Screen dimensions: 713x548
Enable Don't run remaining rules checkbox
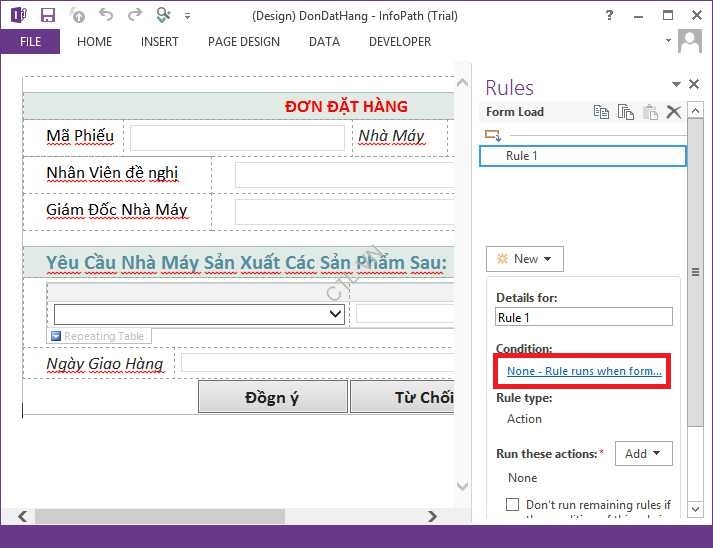[x=513, y=505]
